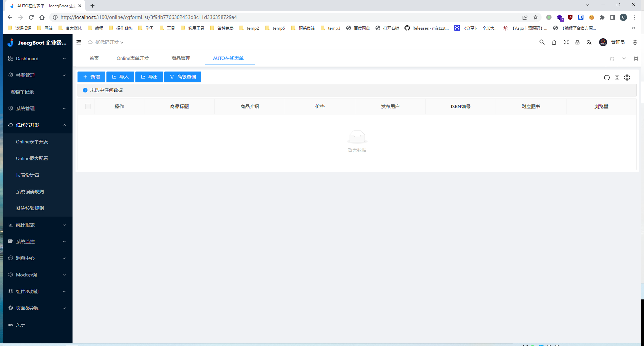Click the JeecgBoot logo
The height and width of the screenshot is (346, 644).
click(11, 42)
